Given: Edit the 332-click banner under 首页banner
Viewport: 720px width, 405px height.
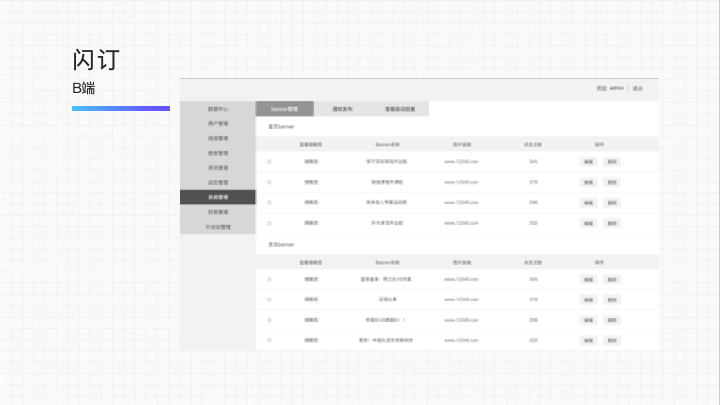Looking at the screenshot, I should pos(588,223).
